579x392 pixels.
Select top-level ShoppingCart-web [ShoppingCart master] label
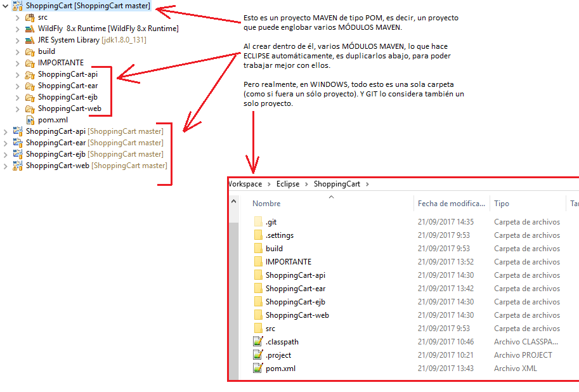96,166
